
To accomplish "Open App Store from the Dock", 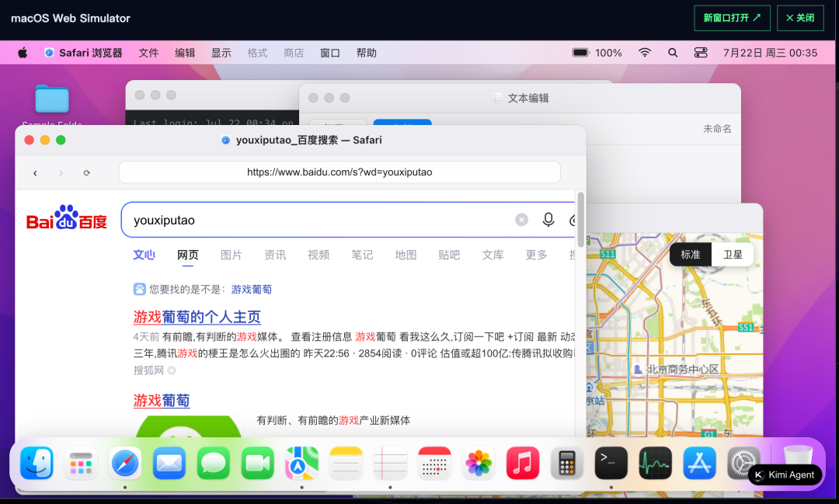I will tap(699, 463).
